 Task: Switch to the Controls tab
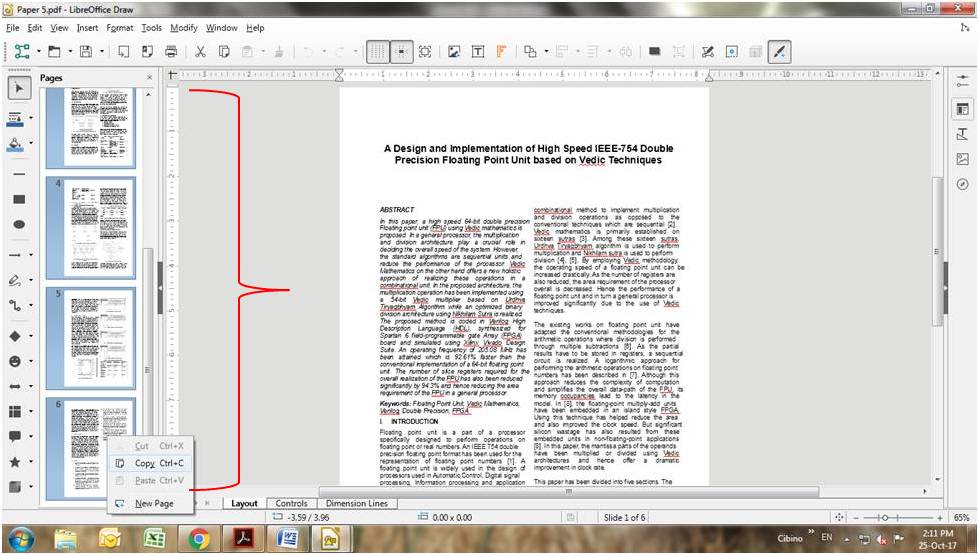[x=291, y=503]
